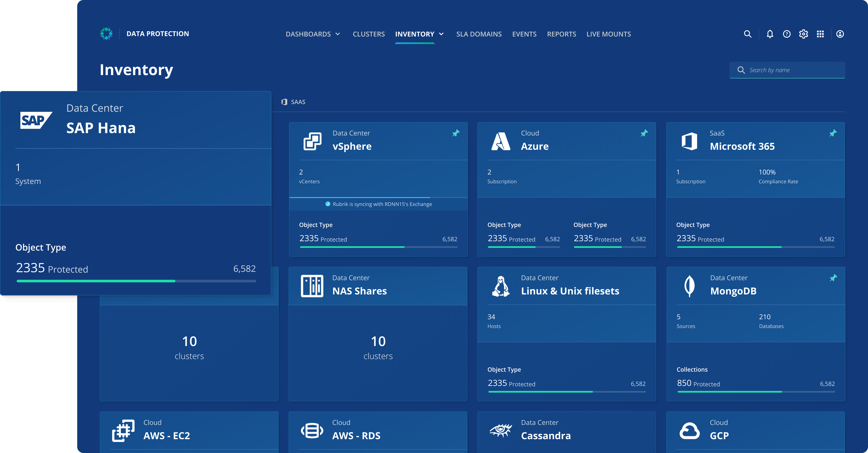Click SAP Hana protected progress bar
The height and width of the screenshot is (453, 868).
click(x=136, y=281)
